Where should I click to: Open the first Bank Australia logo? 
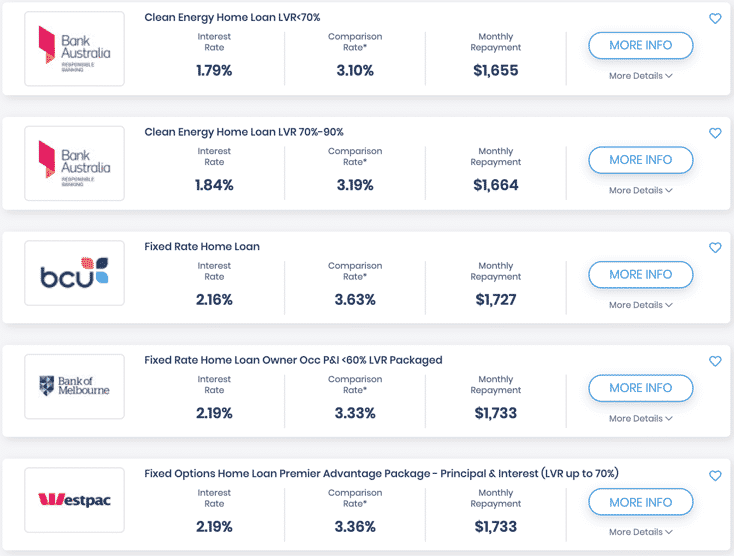(x=74, y=48)
